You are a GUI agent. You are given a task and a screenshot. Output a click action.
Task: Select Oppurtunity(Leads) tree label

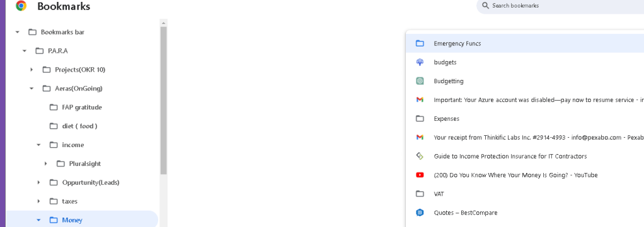tap(91, 182)
